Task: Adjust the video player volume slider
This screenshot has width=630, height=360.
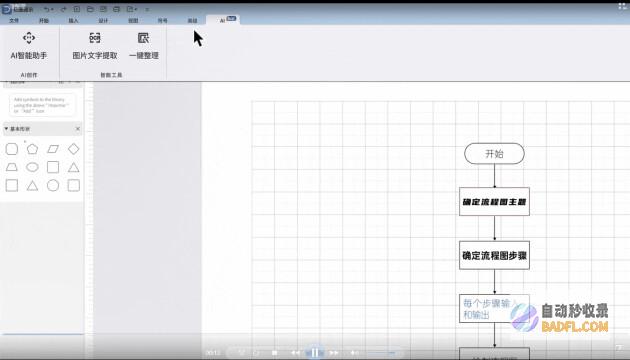Action: point(382,353)
